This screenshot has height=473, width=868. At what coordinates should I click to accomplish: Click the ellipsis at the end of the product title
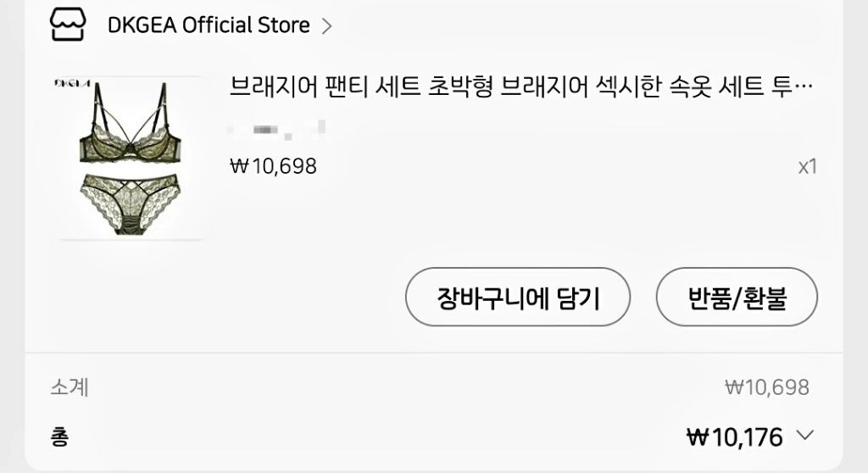coord(804,87)
